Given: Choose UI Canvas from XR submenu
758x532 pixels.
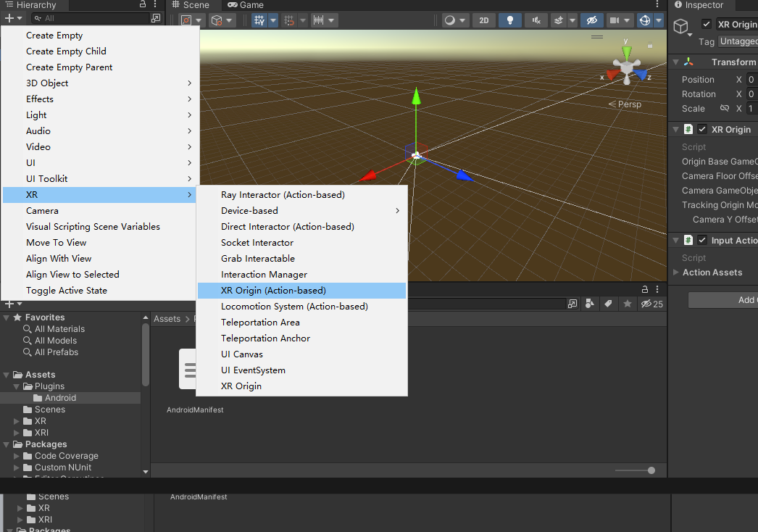Looking at the screenshot, I should coord(301,354).
